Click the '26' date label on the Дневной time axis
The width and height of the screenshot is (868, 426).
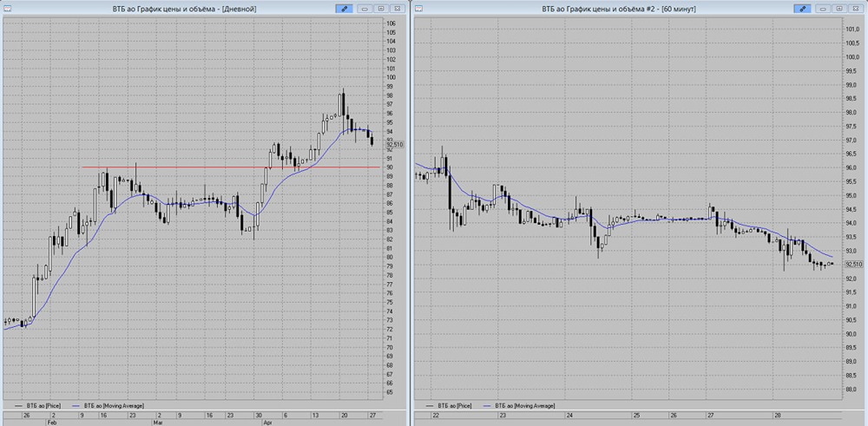[25, 415]
